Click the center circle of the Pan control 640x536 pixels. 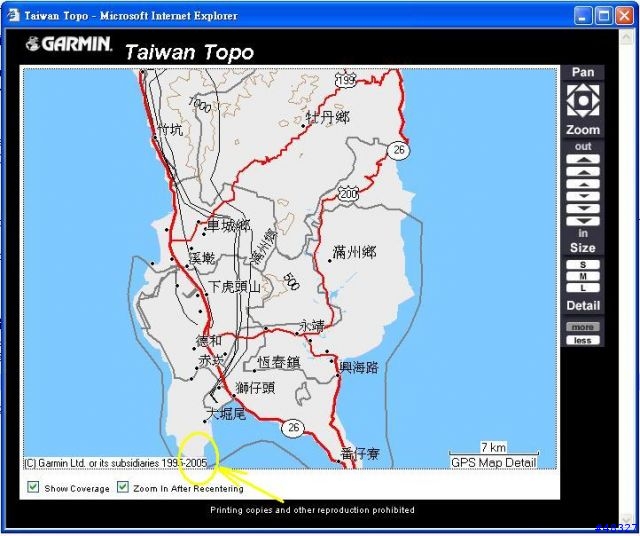[583, 100]
